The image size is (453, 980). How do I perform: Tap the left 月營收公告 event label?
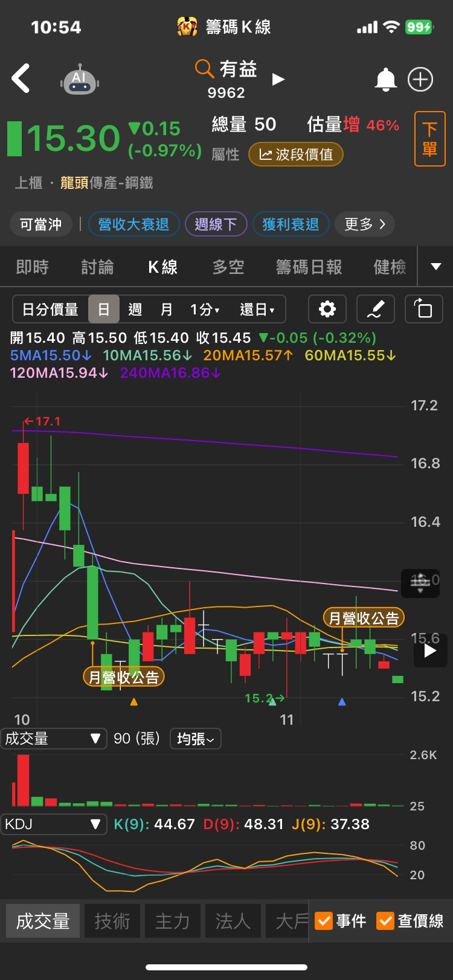point(124,677)
